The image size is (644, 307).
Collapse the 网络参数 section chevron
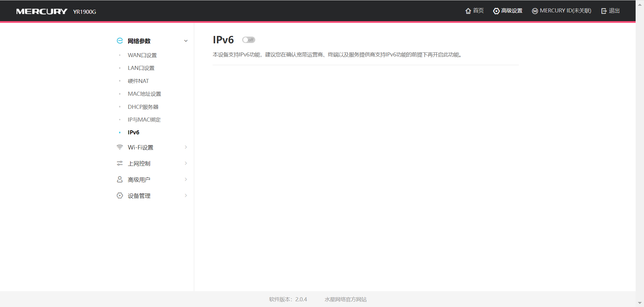click(186, 40)
